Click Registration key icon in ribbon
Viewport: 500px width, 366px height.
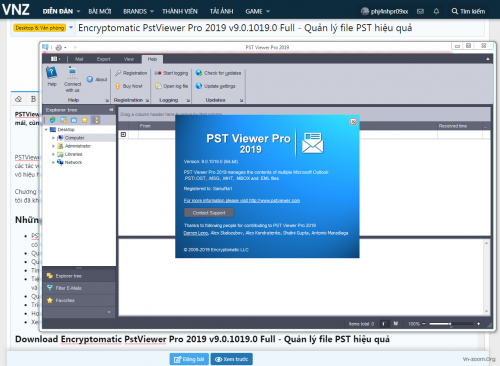point(118,73)
